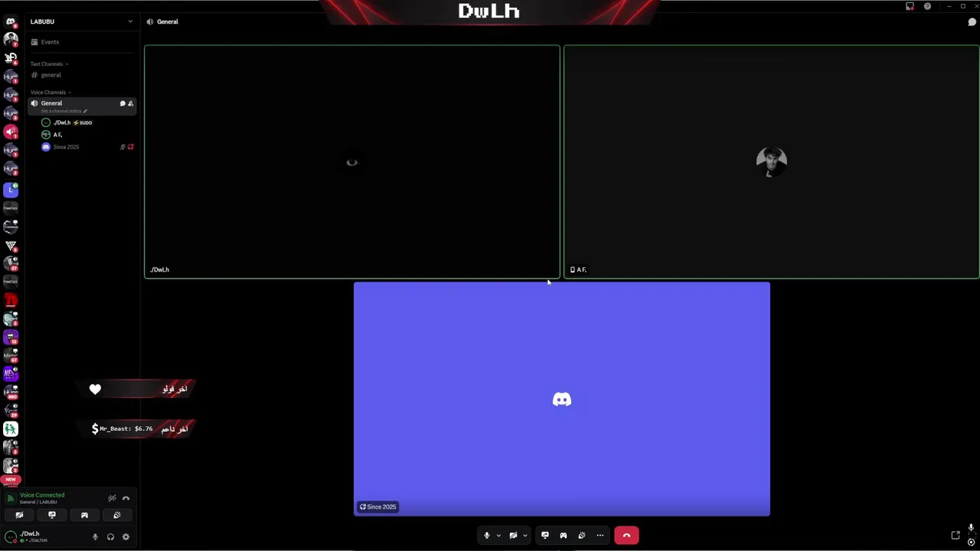The image size is (980, 551).
Task: Open blue L server icon
Action: (11, 190)
